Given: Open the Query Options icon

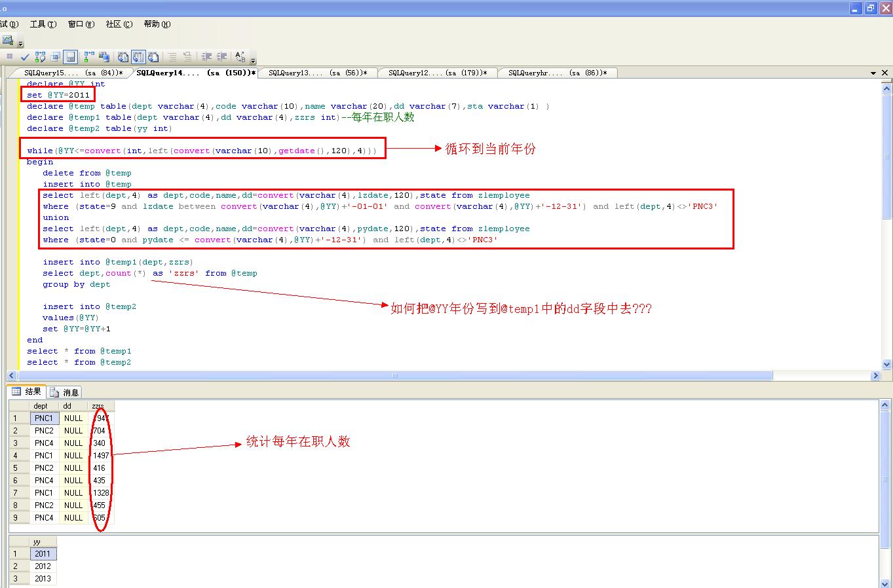Looking at the screenshot, I should [56, 57].
